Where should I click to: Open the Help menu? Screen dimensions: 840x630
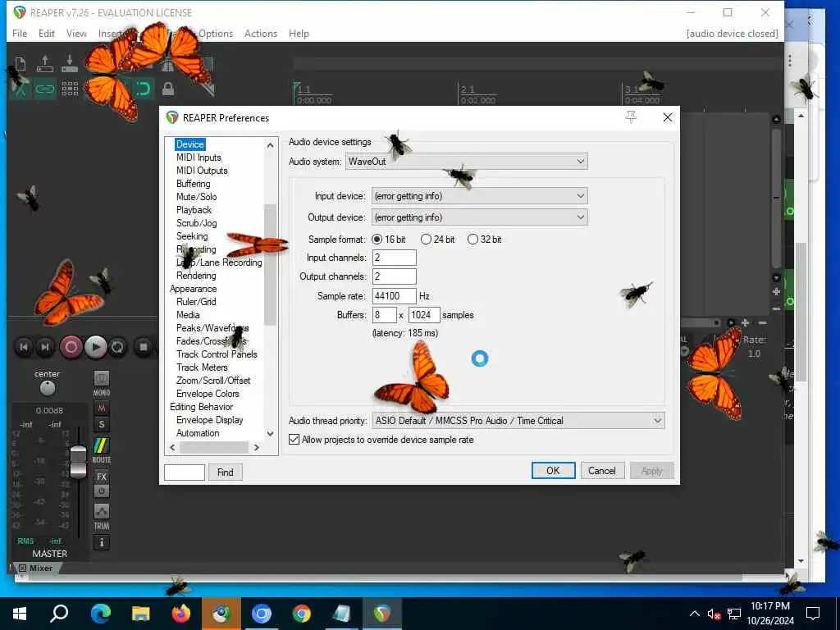pyautogui.click(x=299, y=33)
